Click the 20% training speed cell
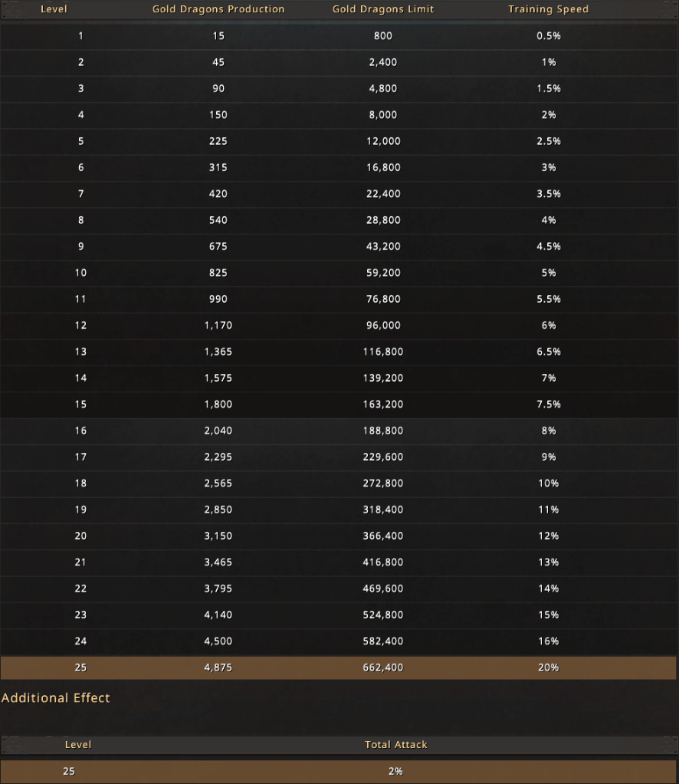679x784 pixels. (x=548, y=668)
